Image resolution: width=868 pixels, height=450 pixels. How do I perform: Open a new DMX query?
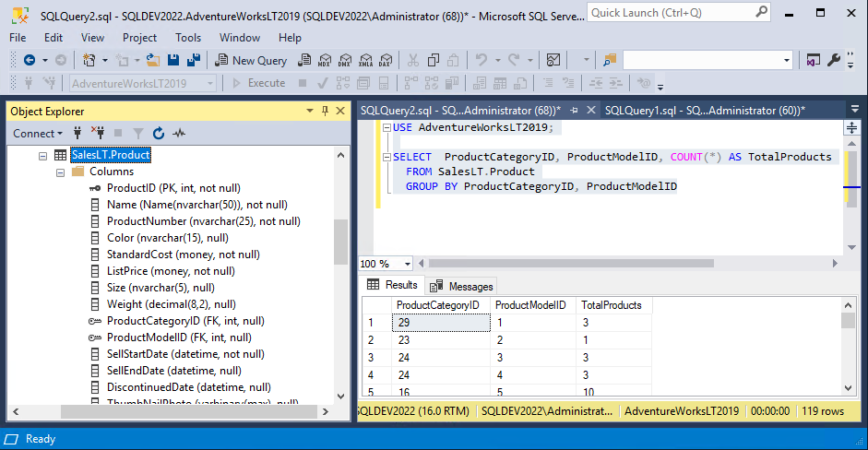345,60
